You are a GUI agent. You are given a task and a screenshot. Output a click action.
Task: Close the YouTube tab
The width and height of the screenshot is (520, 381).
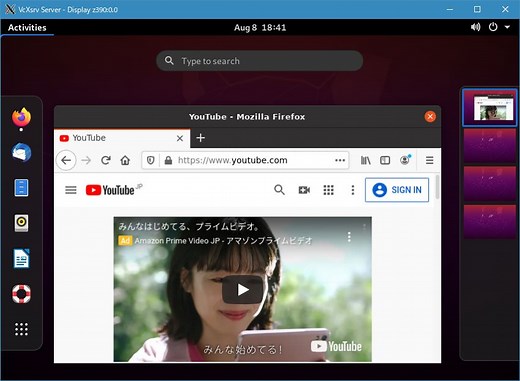pyautogui.click(x=180, y=138)
